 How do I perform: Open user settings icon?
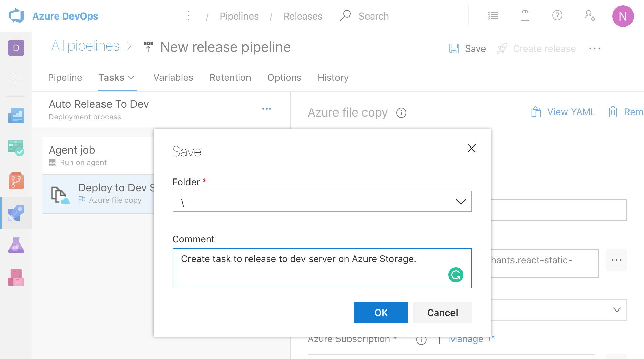590,15
